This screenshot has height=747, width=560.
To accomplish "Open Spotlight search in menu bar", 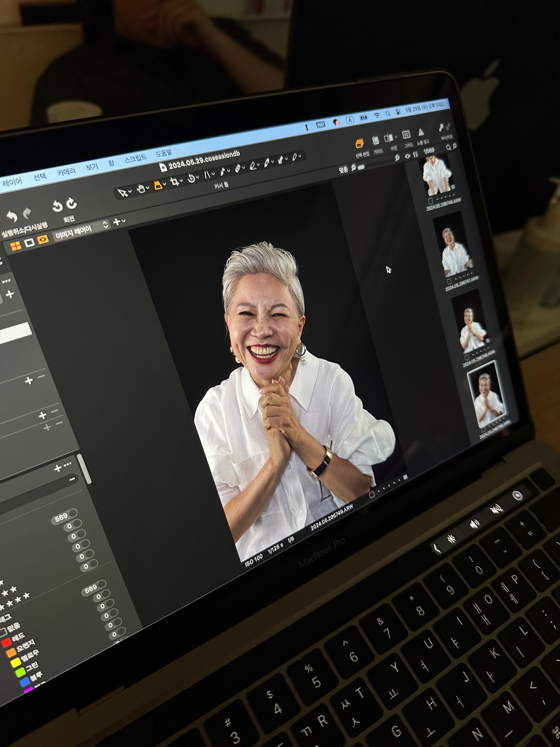I will click(x=388, y=114).
